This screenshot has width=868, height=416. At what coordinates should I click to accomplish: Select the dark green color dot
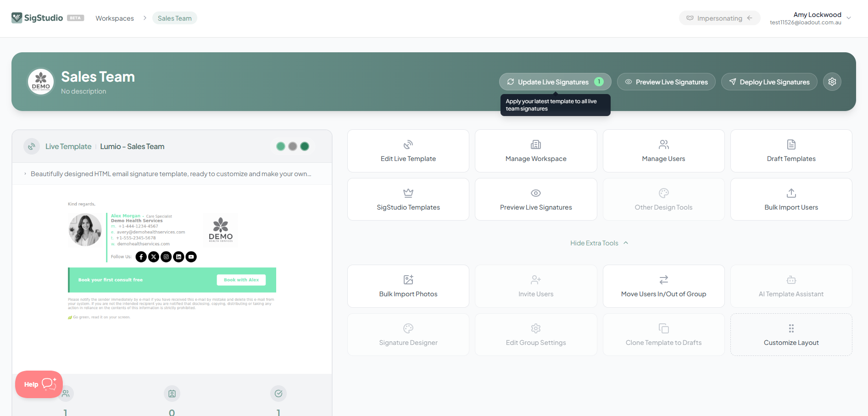pos(305,146)
